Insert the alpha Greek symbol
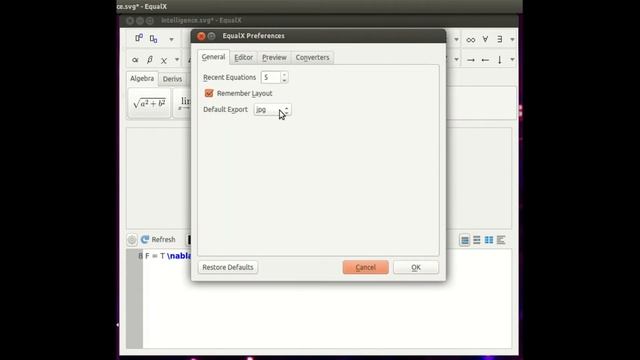 pos(135,60)
